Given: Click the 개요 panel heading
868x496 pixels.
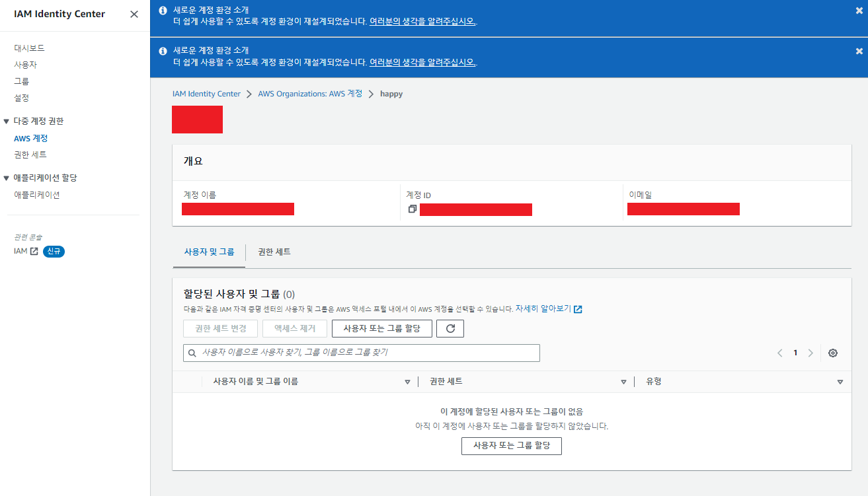Looking at the screenshot, I should (x=193, y=161).
